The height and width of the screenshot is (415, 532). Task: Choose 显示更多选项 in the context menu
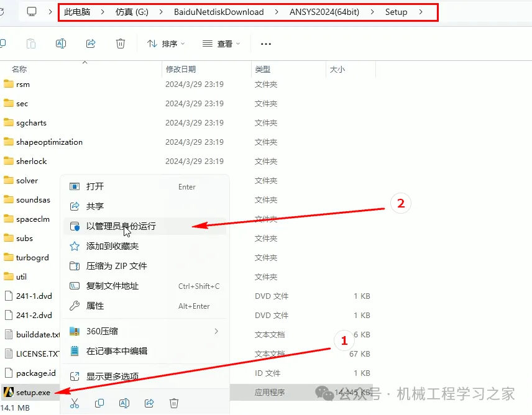(145, 376)
